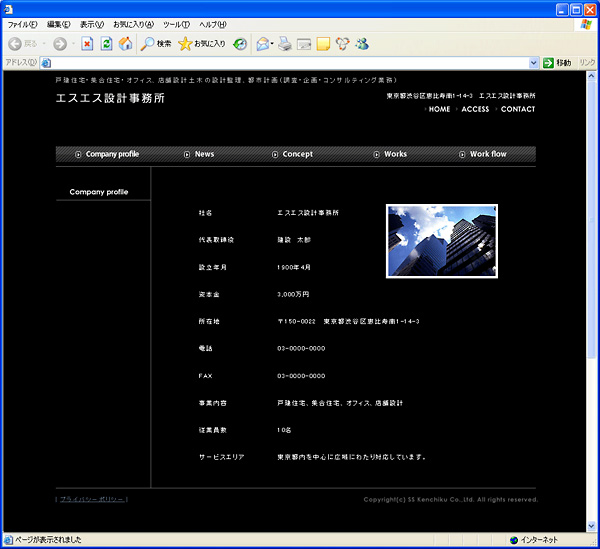Screen dimensions: 600x549
Task: Click the status bar page icon
Action: [x=8, y=540]
